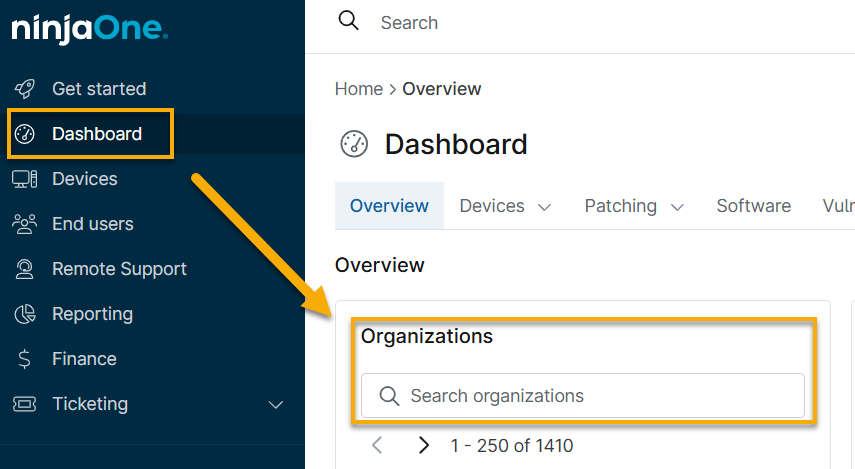The width and height of the screenshot is (855, 469).
Task: Click the Ticketing ticket icon
Action: 25,404
